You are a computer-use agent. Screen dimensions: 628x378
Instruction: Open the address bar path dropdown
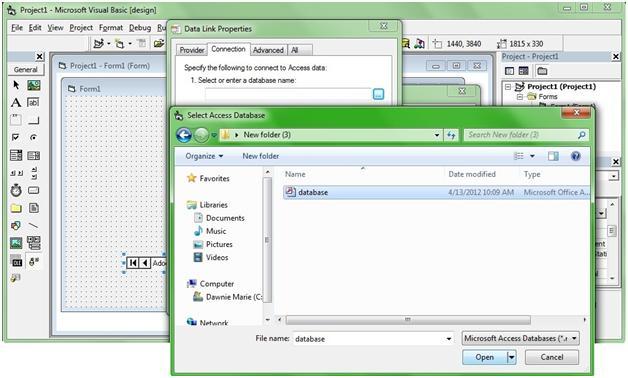(437, 135)
